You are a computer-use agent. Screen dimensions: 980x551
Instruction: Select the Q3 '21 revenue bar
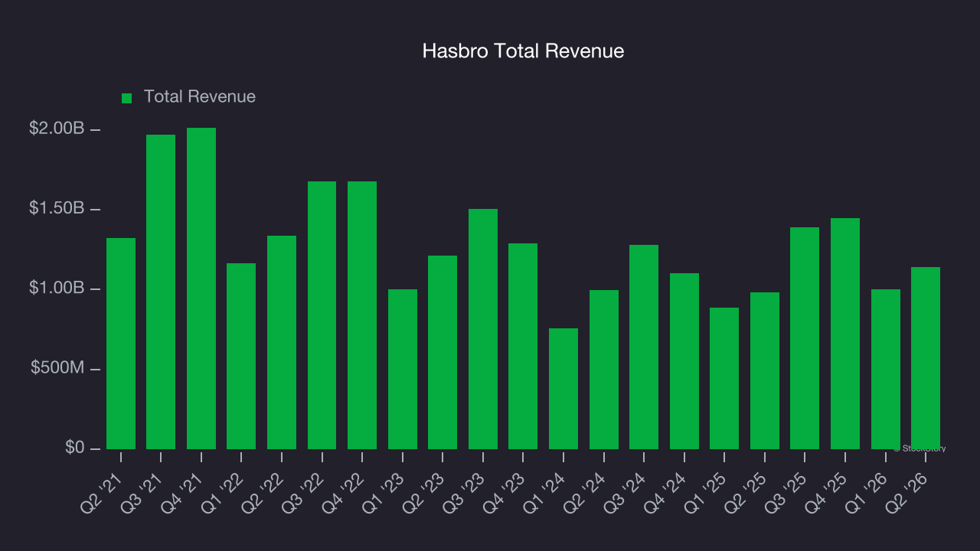[x=161, y=292]
